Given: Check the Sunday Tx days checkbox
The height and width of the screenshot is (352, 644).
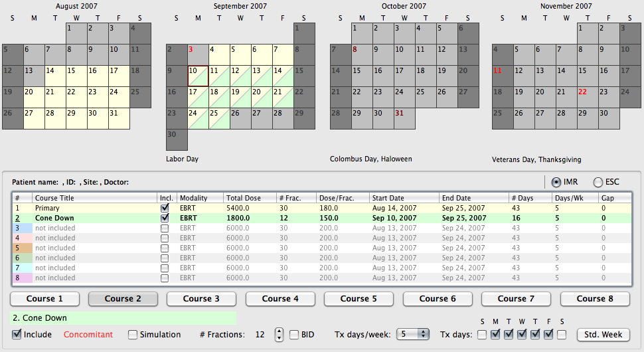Looking at the screenshot, I should click(x=482, y=335).
